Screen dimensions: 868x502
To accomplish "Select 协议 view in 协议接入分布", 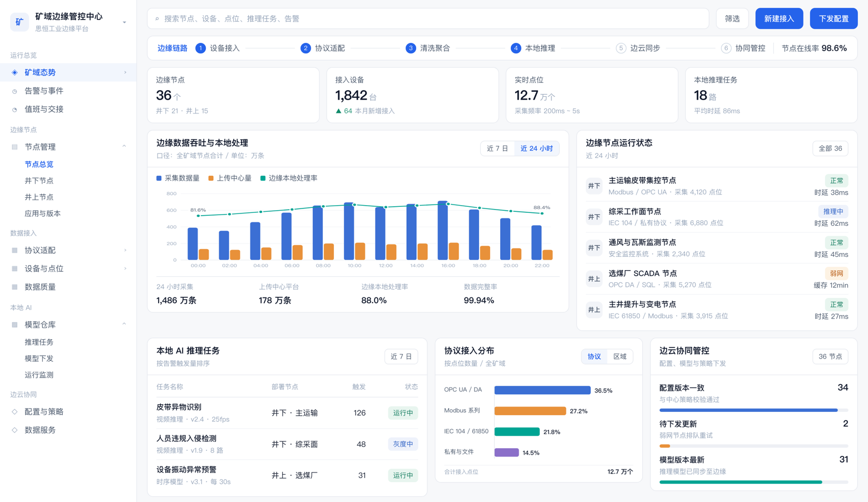I will point(594,356).
